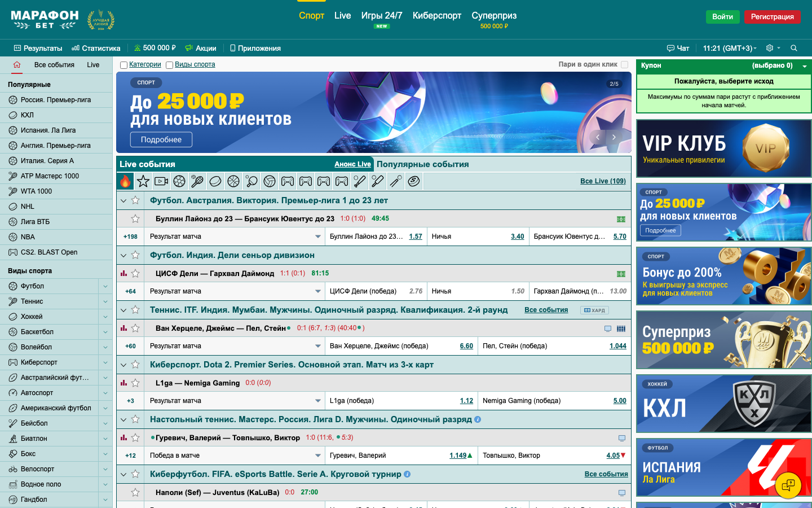Open the Популярные события tab
The image size is (812, 508).
422,164
